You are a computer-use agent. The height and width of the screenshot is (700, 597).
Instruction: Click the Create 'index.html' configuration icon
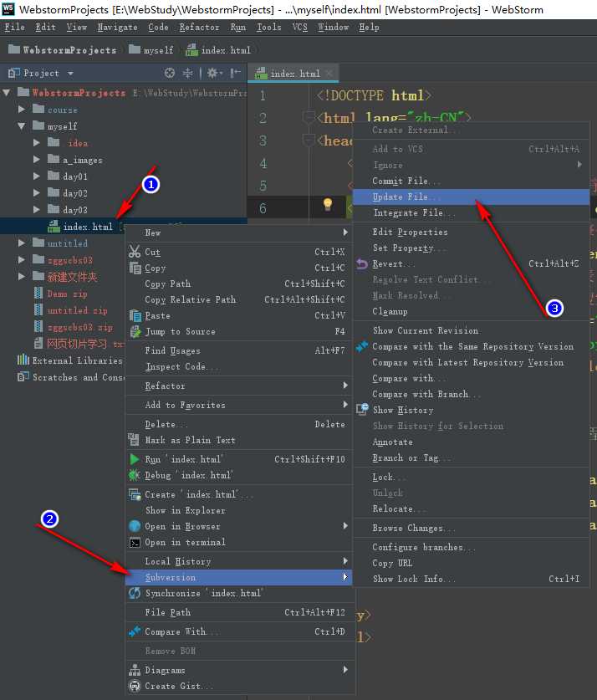135,494
